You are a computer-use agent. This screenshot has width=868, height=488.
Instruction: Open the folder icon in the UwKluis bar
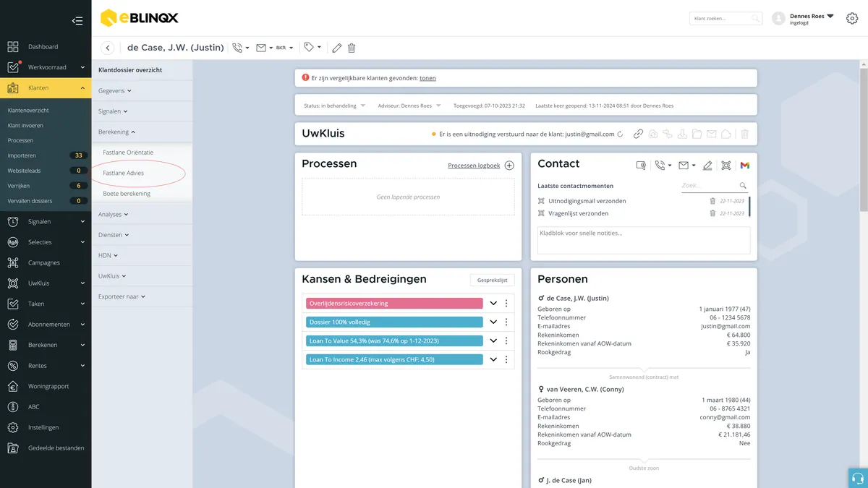pos(697,134)
